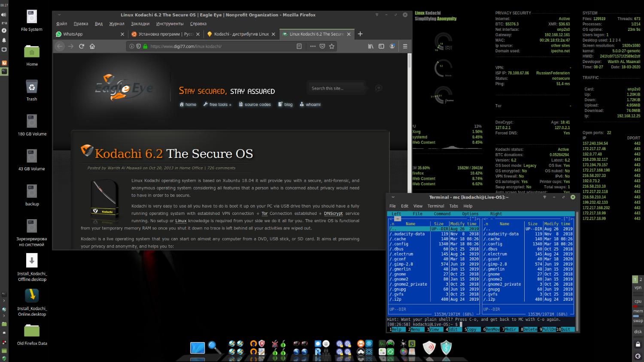Screen dimensions: 644x362
Task: Switch to workspace 2 in right panel
Action: pos(641,279)
